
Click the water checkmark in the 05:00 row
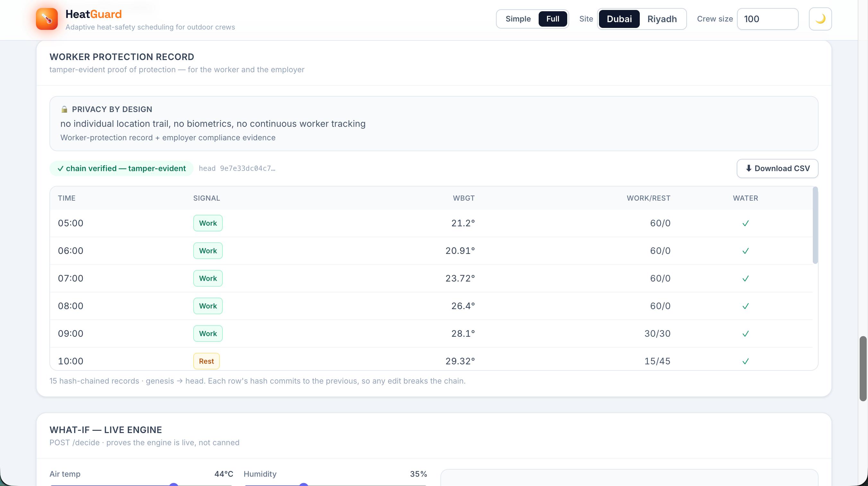tap(745, 223)
